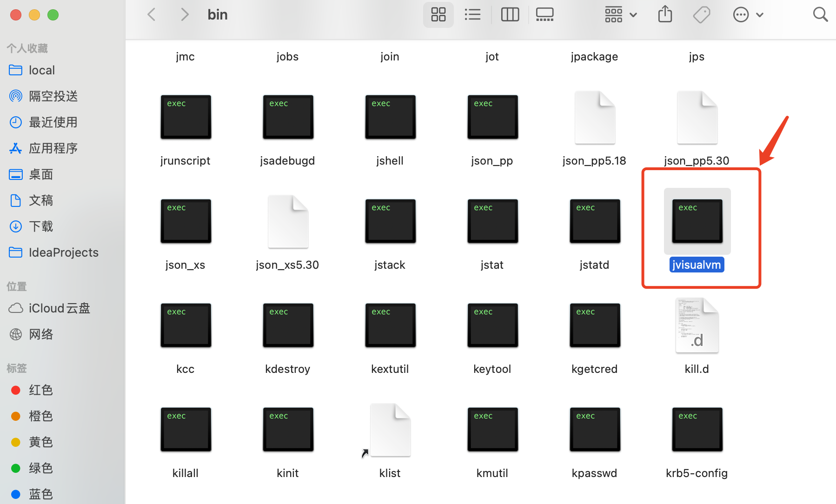Click the forward navigation arrow
This screenshot has height=504, width=836.
click(185, 14)
